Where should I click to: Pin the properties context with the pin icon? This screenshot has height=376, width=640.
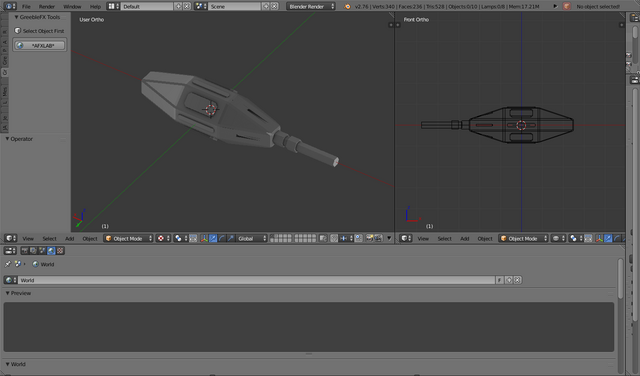click(7, 264)
